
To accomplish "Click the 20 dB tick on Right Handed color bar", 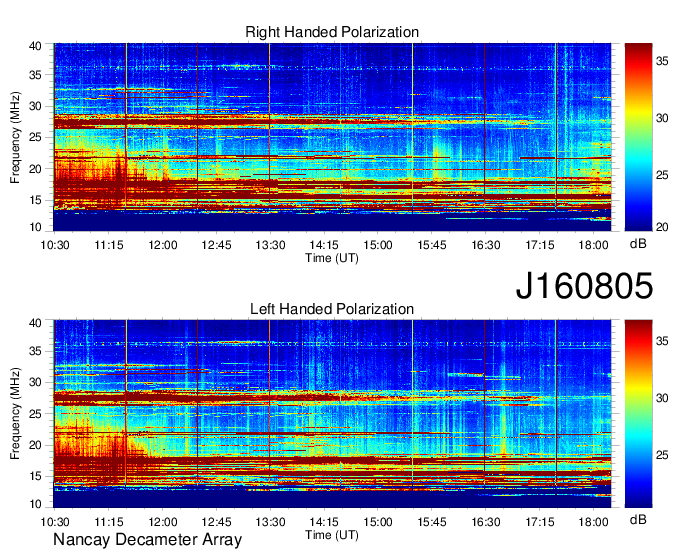I will (662, 227).
